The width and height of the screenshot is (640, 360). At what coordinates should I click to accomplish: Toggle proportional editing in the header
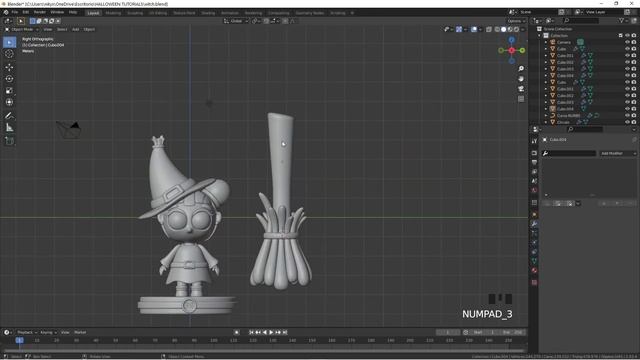pos(285,21)
